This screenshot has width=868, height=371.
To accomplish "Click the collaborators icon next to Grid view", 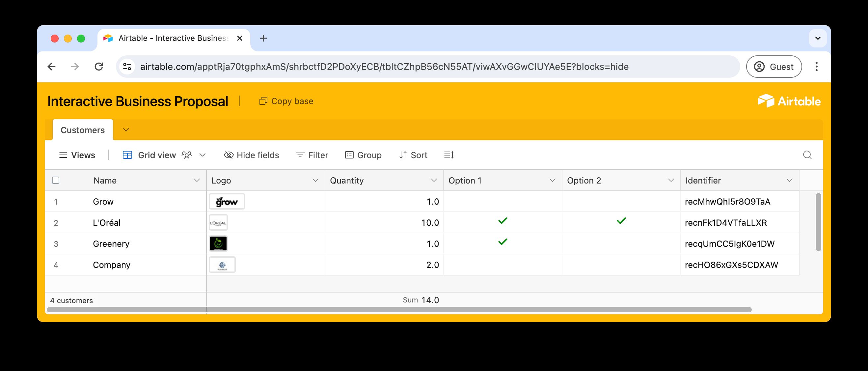I will 186,155.
